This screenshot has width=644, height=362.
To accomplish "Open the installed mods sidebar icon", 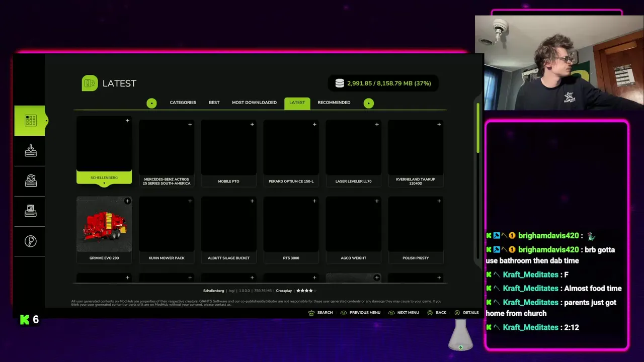I will tap(31, 211).
